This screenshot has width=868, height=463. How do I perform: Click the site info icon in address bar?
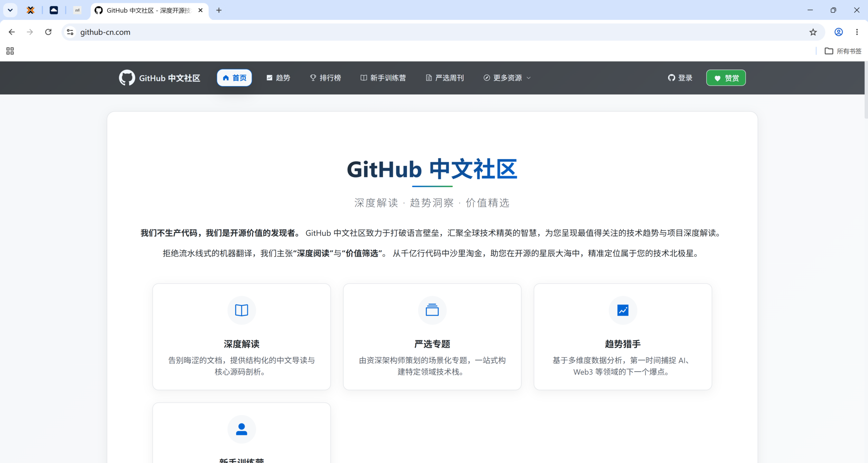point(70,32)
